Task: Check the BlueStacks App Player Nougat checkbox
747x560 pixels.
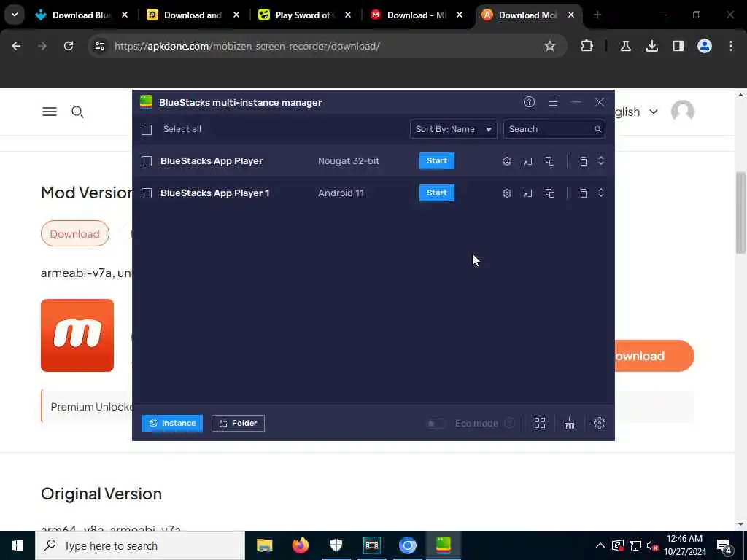Action: coord(147,161)
